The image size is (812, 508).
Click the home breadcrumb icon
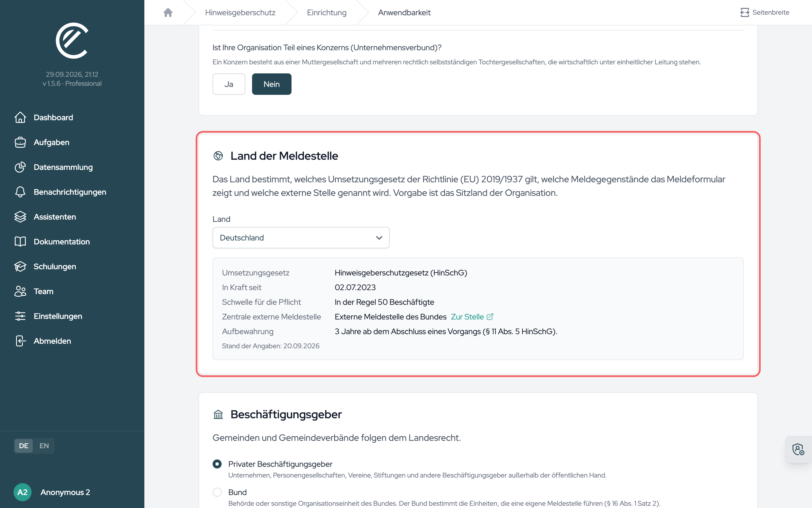168,12
